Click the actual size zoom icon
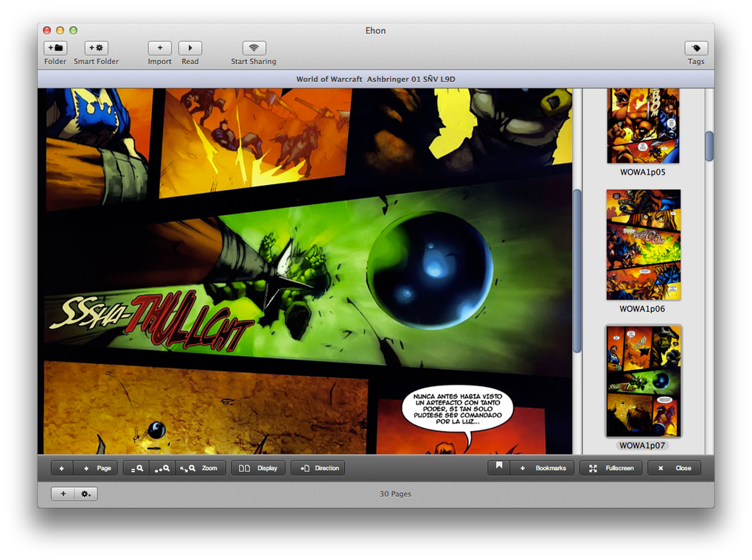Image resolution: width=752 pixels, height=560 pixels. click(x=136, y=468)
